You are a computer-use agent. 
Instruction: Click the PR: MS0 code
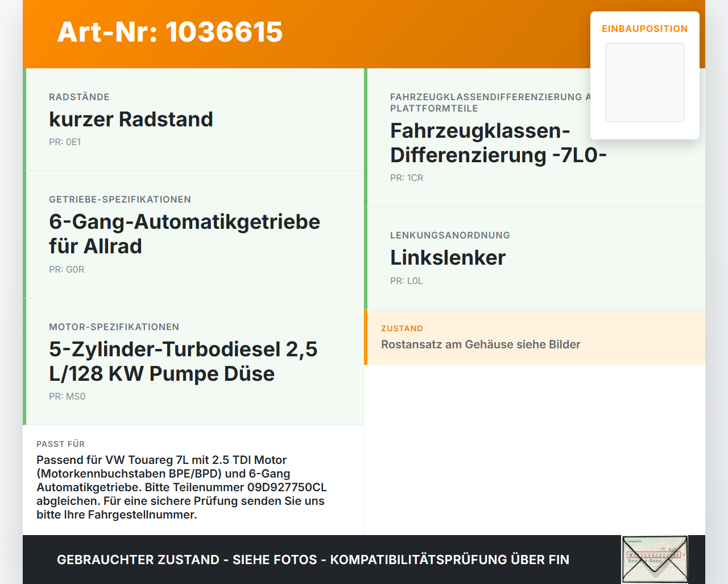(x=67, y=396)
